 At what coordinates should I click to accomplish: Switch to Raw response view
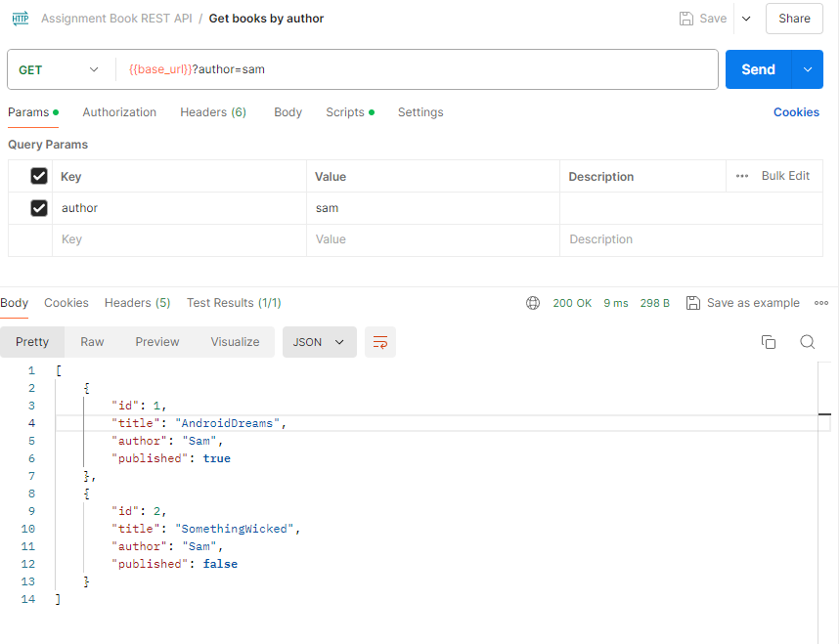(92, 342)
